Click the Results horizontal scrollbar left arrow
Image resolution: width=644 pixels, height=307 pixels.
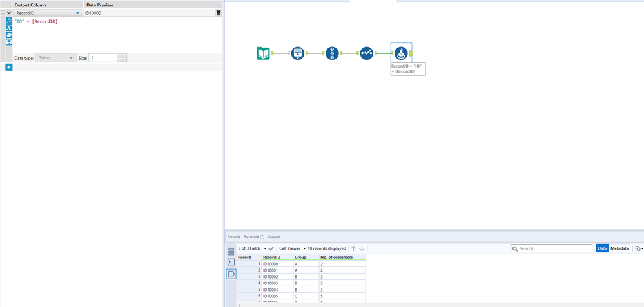coord(239,305)
